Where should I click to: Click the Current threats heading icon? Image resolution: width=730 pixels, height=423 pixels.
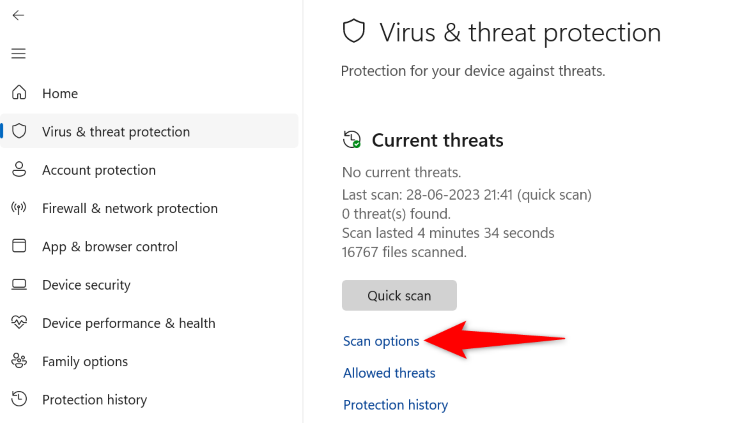click(x=352, y=140)
